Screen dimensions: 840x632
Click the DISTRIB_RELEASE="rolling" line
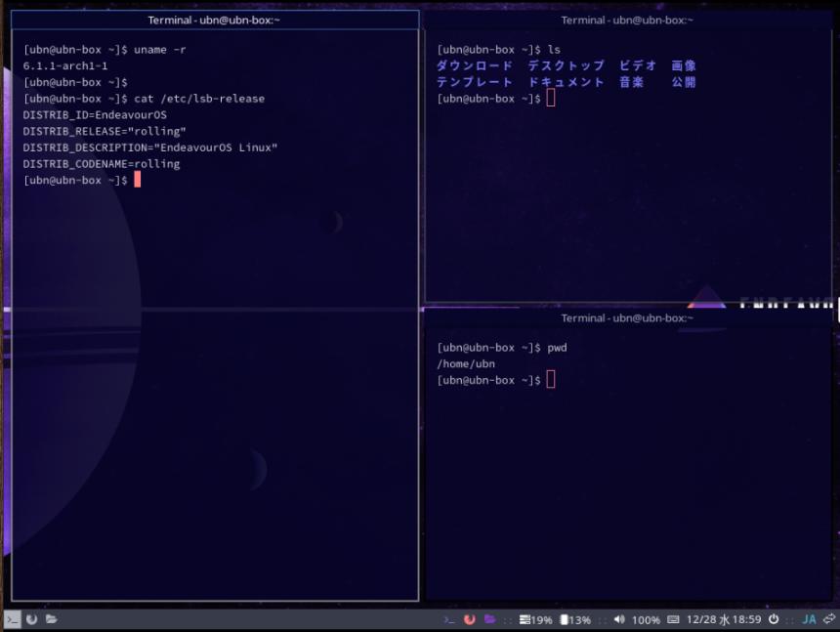pos(105,131)
